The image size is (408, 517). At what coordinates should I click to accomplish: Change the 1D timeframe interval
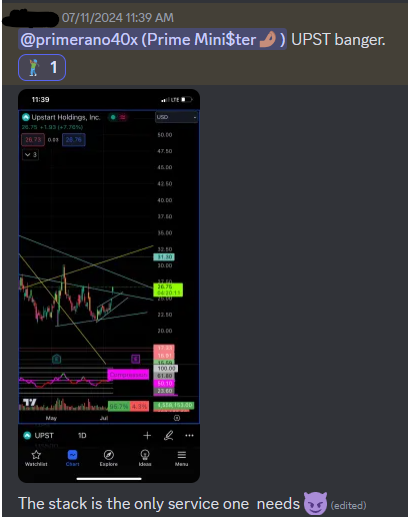[82, 436]
